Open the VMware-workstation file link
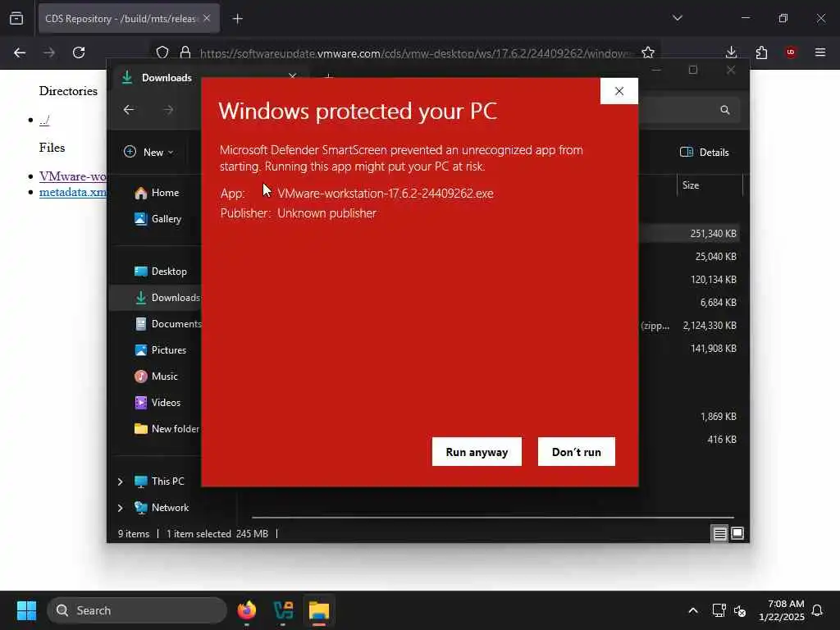The height and width of the screenshot is (630, 840). (73, 176)
